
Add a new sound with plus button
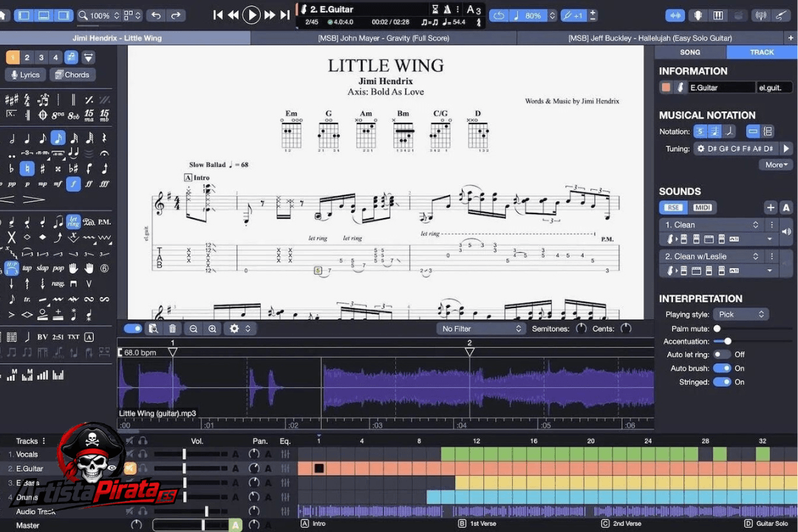(x=771, y=207)
